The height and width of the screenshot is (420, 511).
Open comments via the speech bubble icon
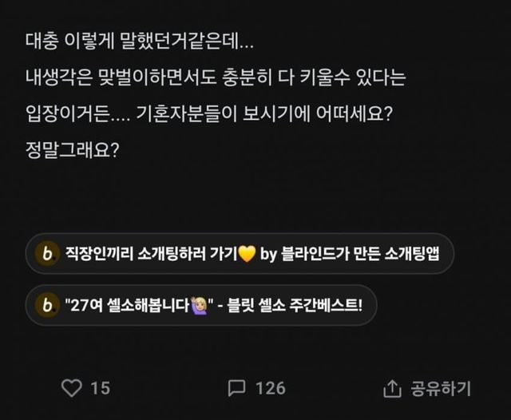[236, 388]
